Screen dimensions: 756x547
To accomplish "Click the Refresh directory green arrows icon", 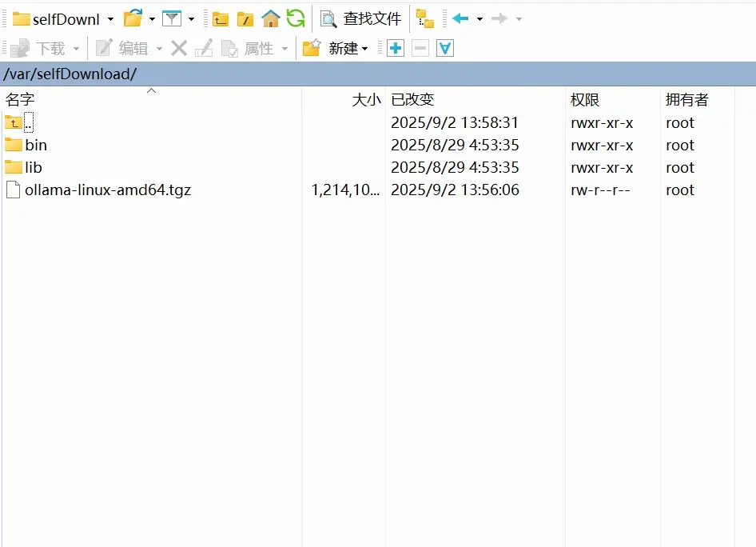I will tap(295, 19).
